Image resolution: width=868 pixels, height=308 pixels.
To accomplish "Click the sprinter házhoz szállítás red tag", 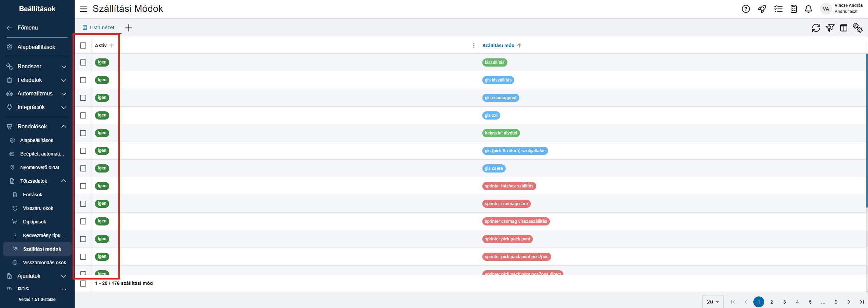I will 509,186.
